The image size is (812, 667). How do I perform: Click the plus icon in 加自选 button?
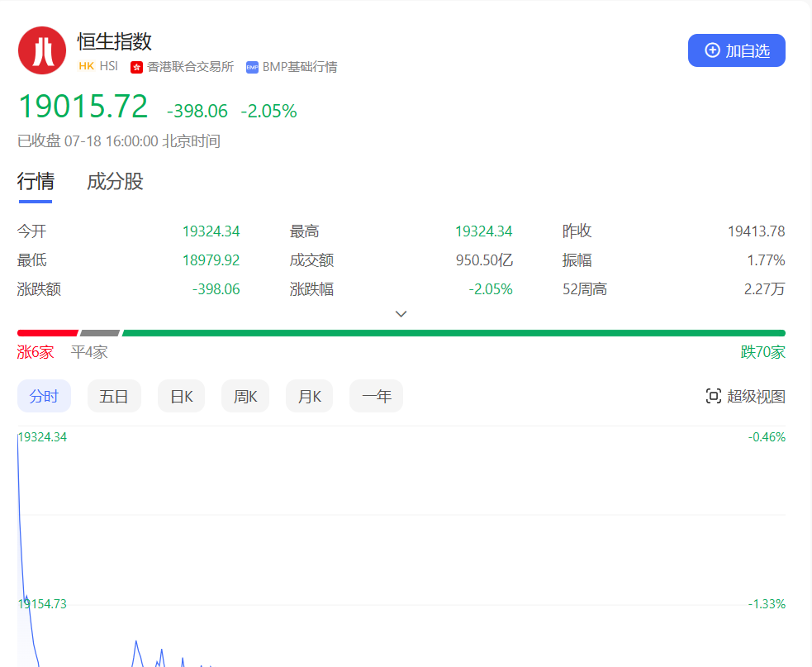click(x=713, y=50)
